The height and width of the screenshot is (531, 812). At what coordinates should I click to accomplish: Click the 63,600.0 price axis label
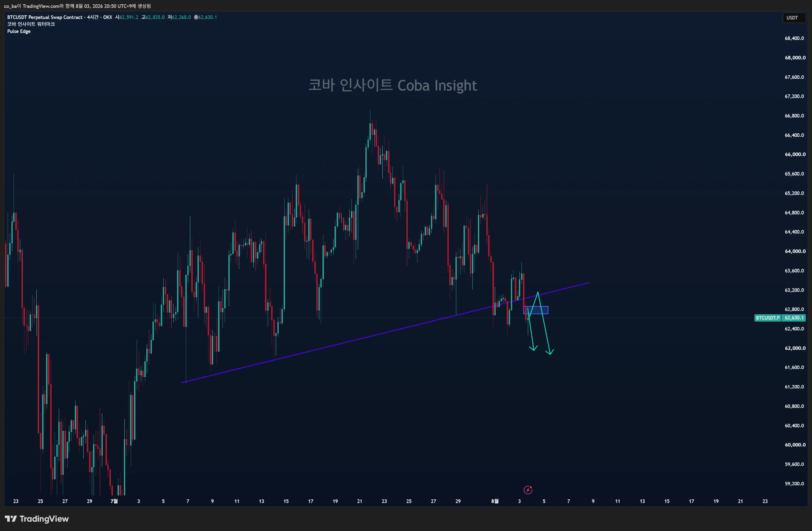pos(795,271)
